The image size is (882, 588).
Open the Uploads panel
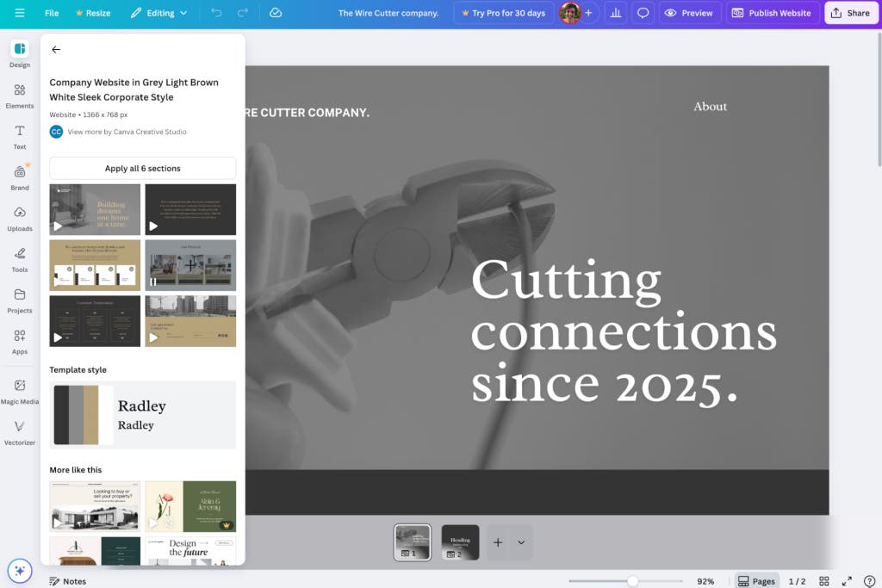pos(19,220)
